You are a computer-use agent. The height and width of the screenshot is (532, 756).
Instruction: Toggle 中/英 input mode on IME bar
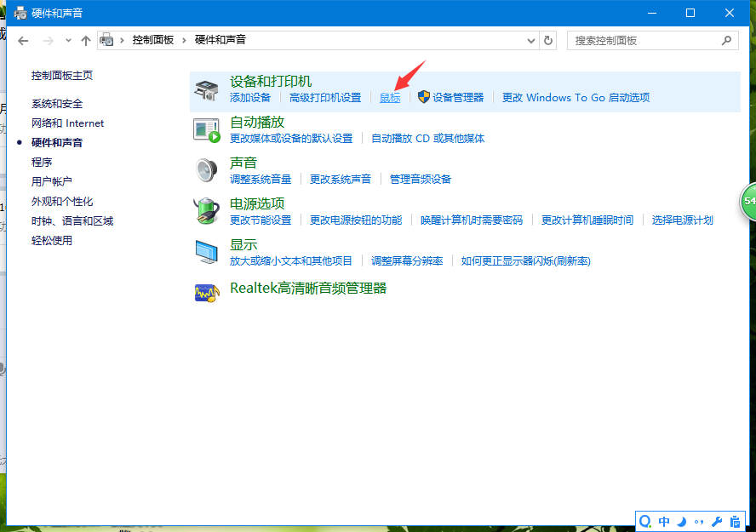664,521
